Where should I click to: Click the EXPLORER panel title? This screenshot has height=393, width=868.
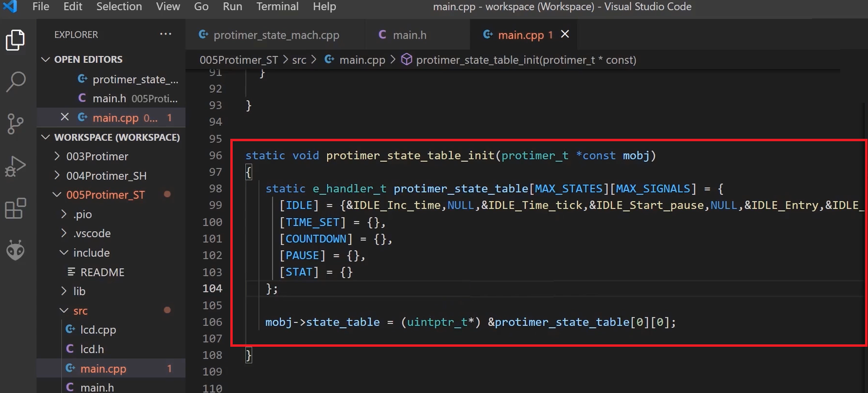point(76,34)
